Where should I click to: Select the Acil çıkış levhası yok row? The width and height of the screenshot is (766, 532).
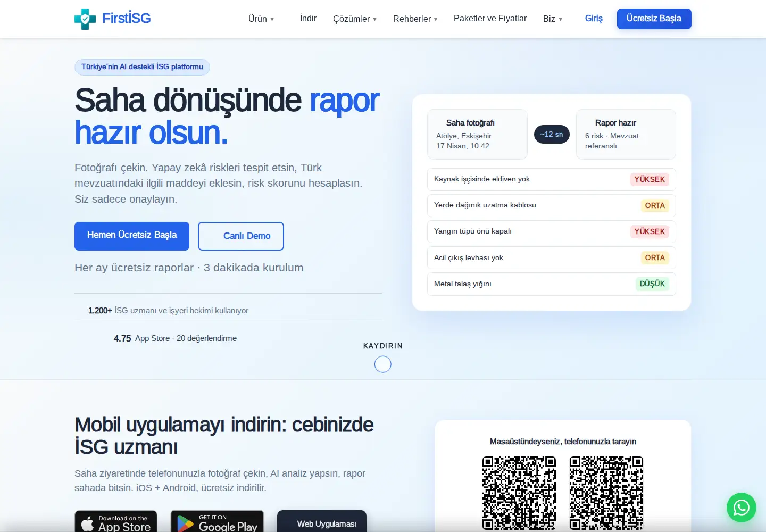pos(552,257)
